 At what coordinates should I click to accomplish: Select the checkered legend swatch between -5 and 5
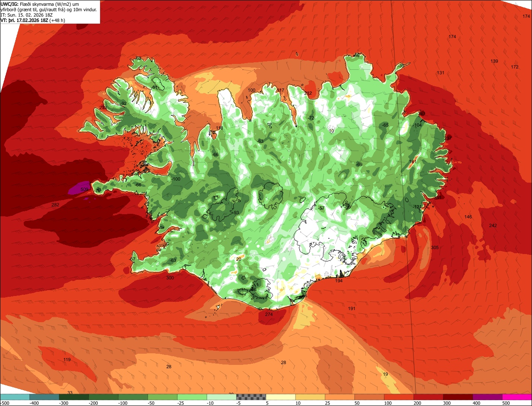(251, 397)
